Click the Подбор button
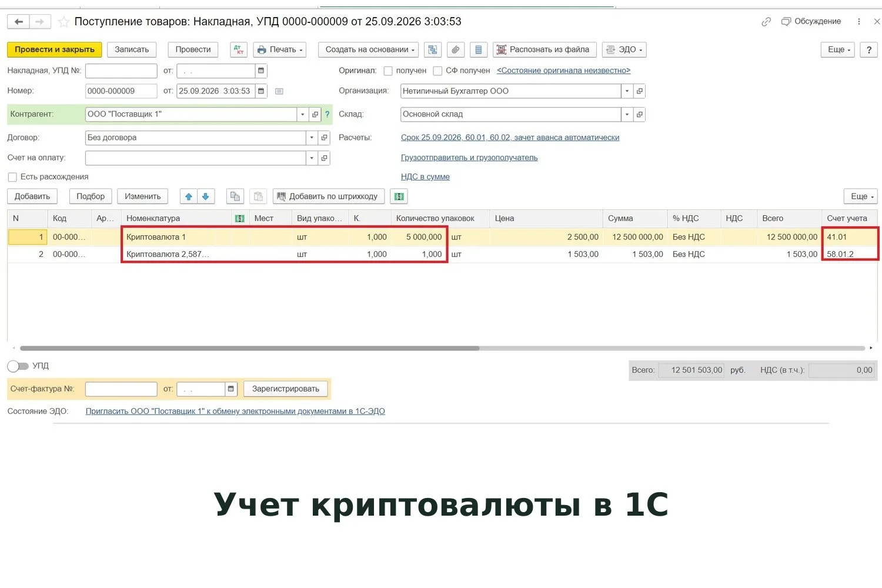This screenshot has height=588, width=882. pos(91,196)
